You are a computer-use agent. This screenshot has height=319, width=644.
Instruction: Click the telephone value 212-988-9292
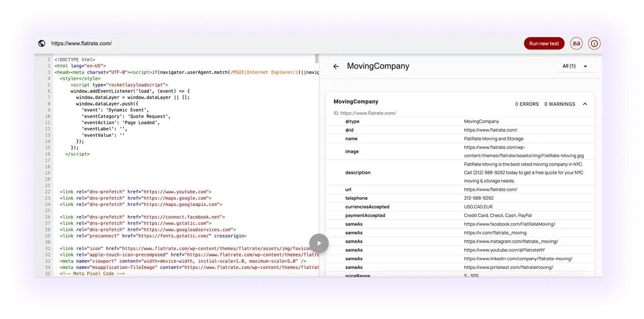click(478, 198)
